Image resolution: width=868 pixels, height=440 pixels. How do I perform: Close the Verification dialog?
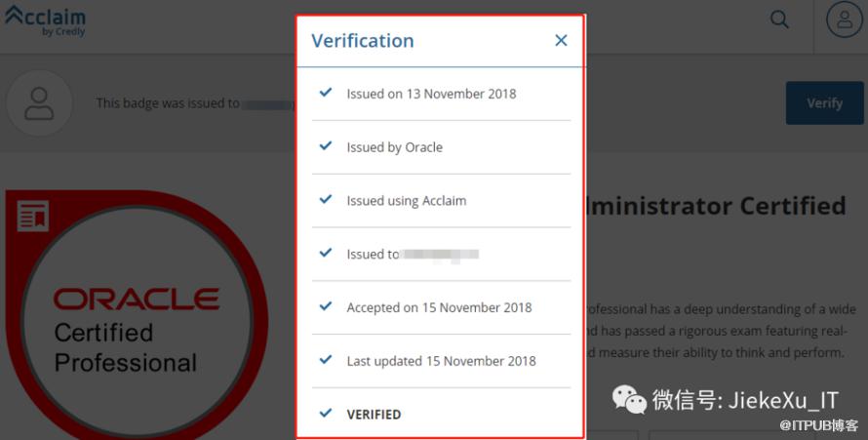tap(561, 40)
